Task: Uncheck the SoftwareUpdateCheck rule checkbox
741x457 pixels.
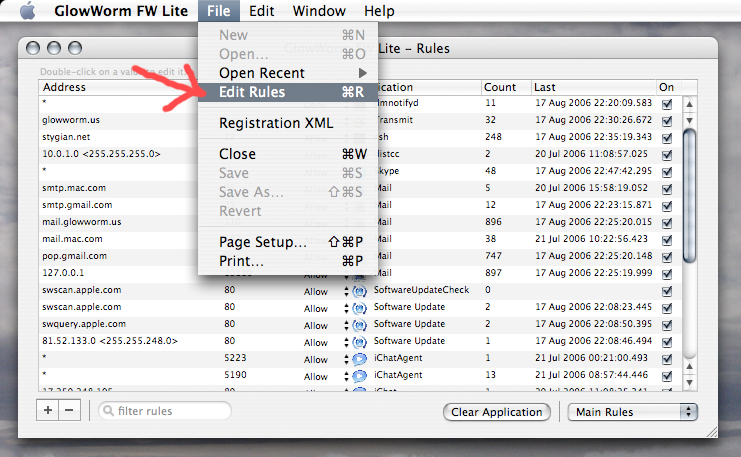Action: 667,291
